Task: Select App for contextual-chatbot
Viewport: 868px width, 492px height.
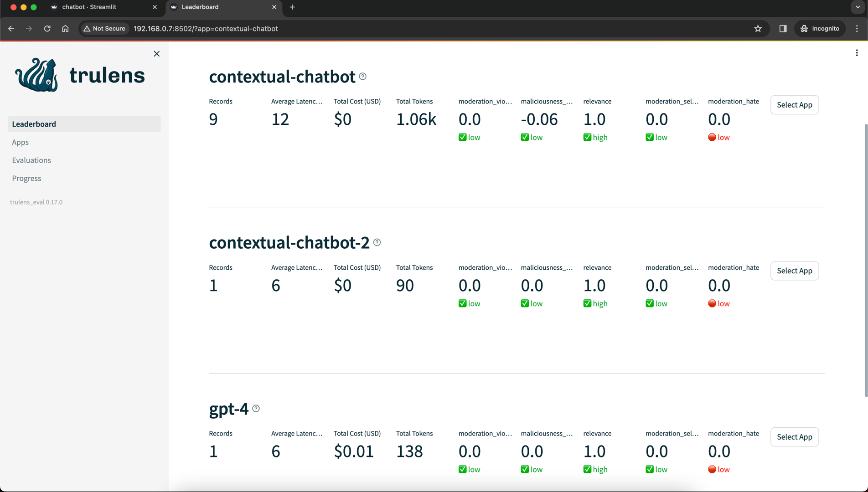Action: [794, 105]
